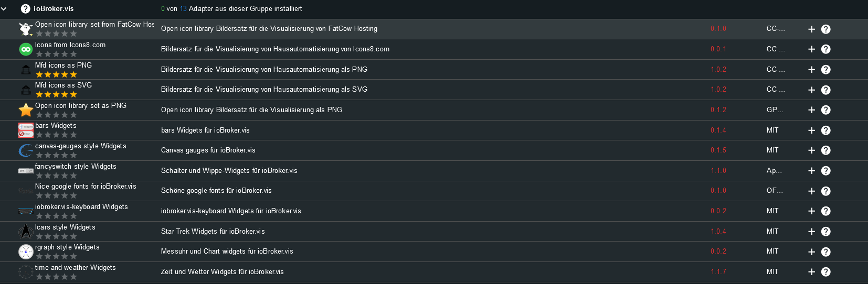Open help for rgraph style Widgets
This screenshot has height=284, width=868.
point(825,252)
